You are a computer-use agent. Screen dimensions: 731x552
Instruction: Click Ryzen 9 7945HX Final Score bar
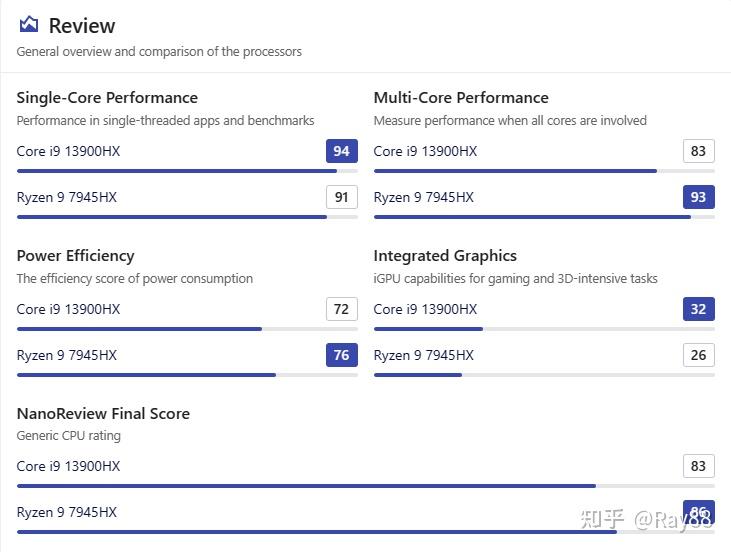pyautogui.click(x=365, y=532)
